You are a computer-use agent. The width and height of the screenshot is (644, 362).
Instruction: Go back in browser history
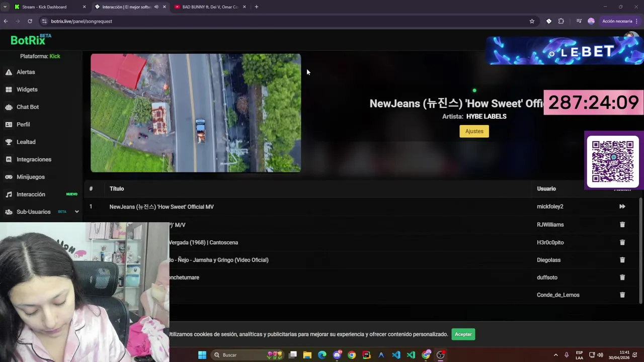click(x=6, y=21)
